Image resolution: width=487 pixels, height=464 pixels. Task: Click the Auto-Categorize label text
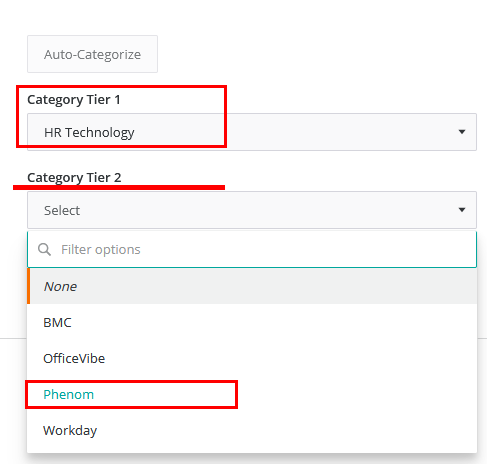92,55
